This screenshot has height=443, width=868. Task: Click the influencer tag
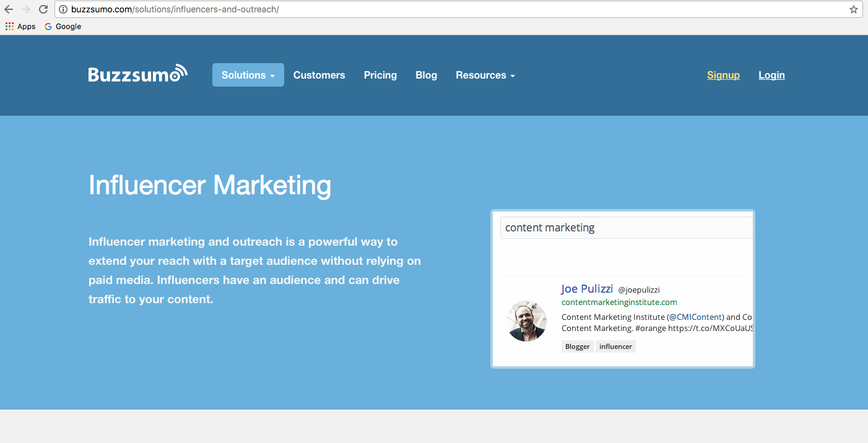click(x=616, y=346)
